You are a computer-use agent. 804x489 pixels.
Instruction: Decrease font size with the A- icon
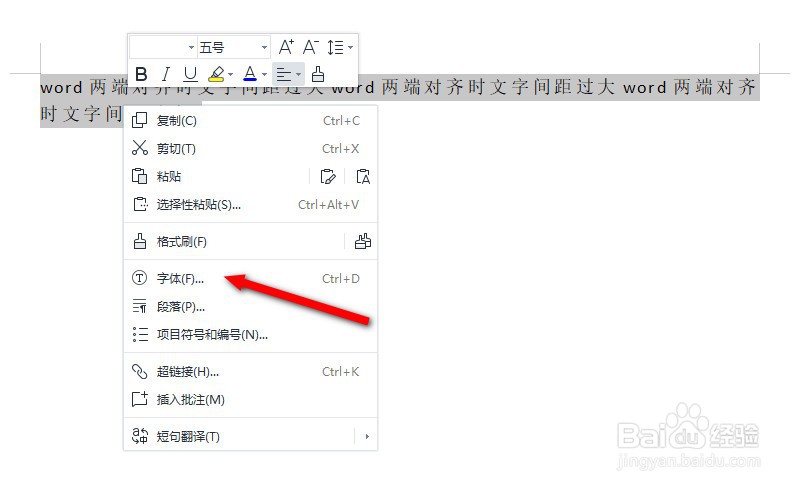click(311, 47)
